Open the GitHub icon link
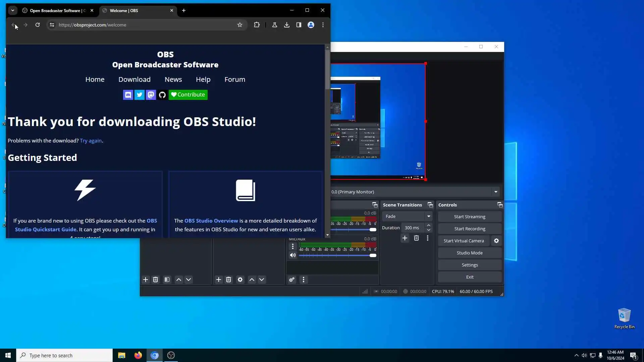Image resolution: width=644 pixels, height=362 pixels. coord(162,95)
